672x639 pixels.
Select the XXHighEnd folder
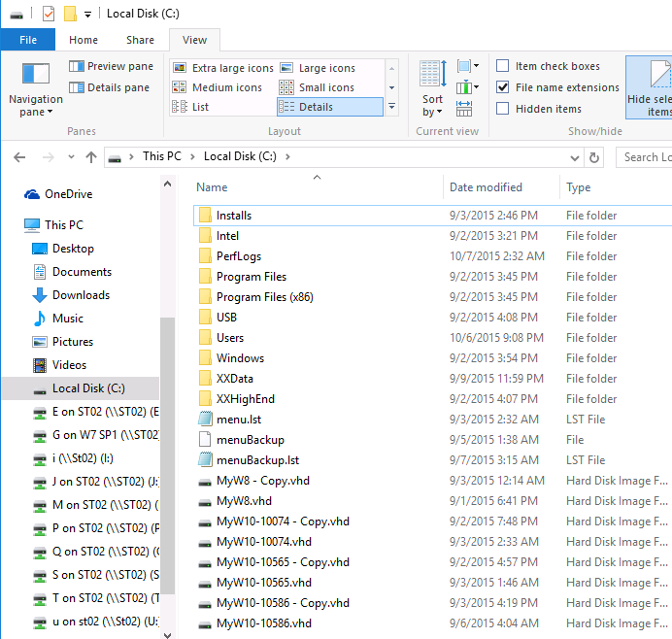(237, 399)
